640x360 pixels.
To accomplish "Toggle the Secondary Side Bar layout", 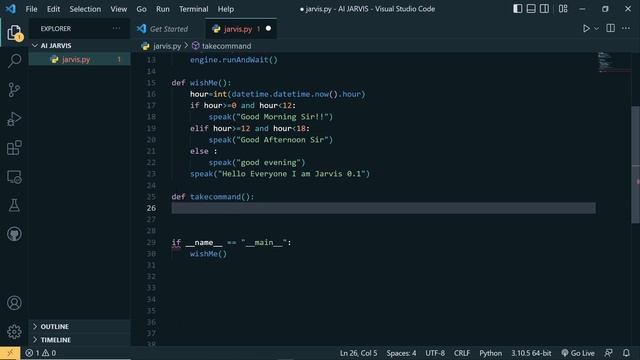I will point(544,9).
